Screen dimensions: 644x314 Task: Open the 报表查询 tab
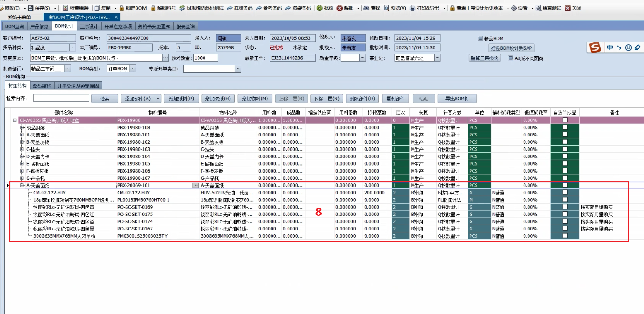click(186, 26)
